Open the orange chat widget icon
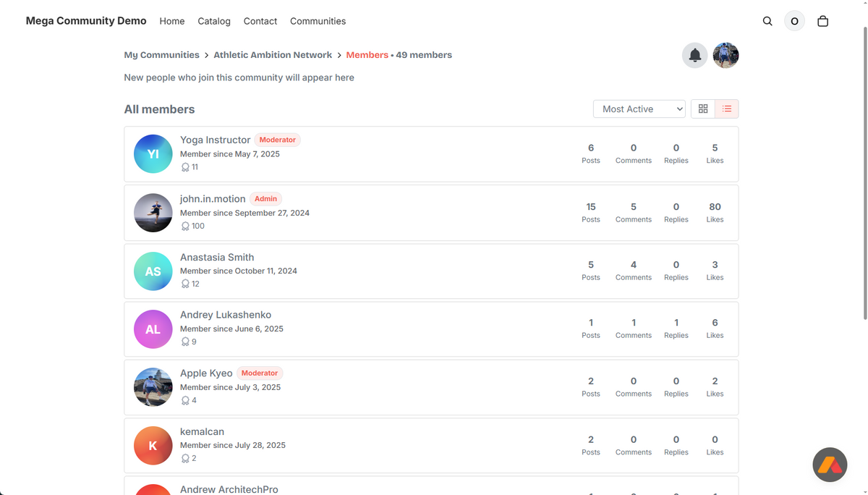 tap(830, 465)
